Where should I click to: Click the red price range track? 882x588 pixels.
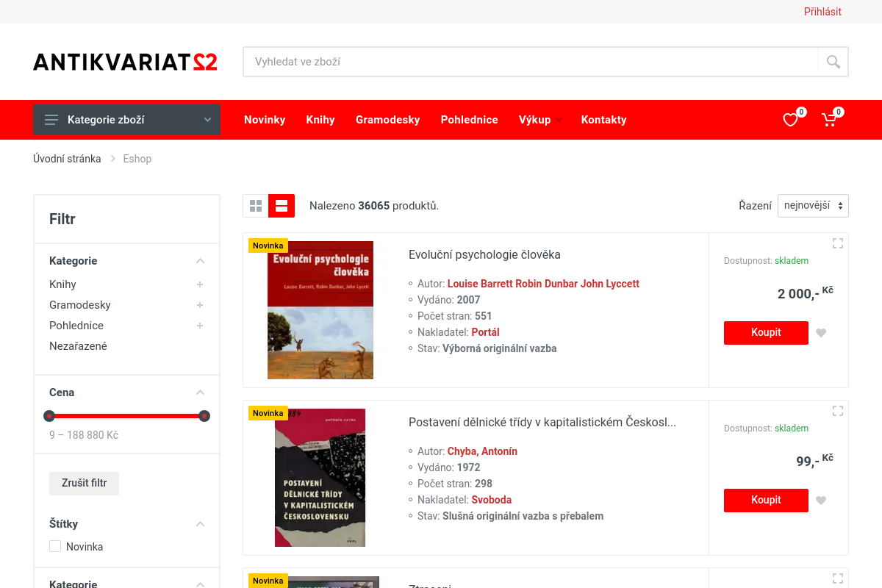click(x=126, y=416)
